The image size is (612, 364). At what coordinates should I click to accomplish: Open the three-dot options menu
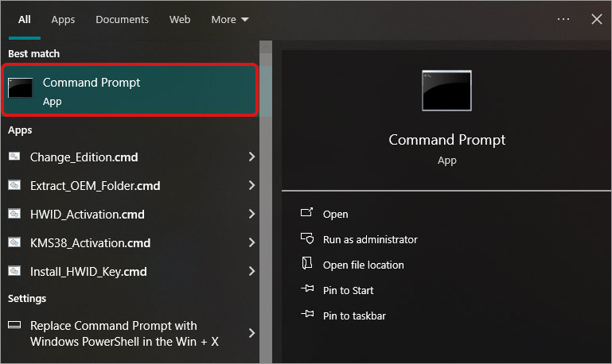pos(563,19)
